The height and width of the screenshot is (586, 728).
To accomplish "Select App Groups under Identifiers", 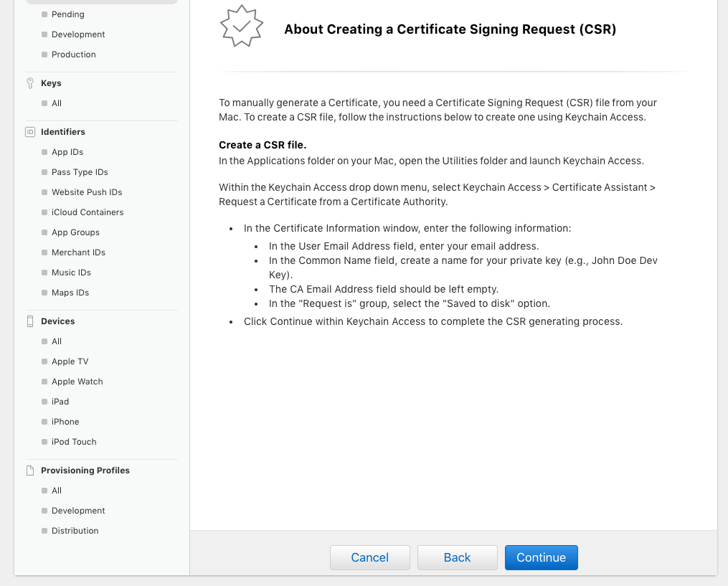I will tap(75, 232).
